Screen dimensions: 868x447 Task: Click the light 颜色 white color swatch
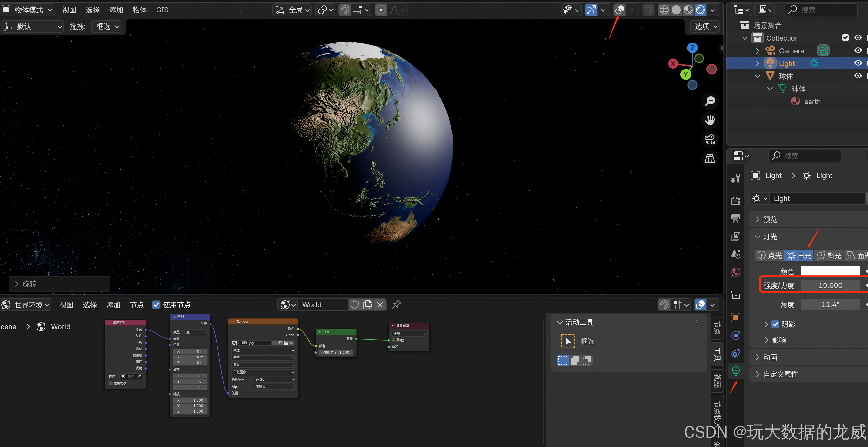pyautogui.click(x=830, y=271)
